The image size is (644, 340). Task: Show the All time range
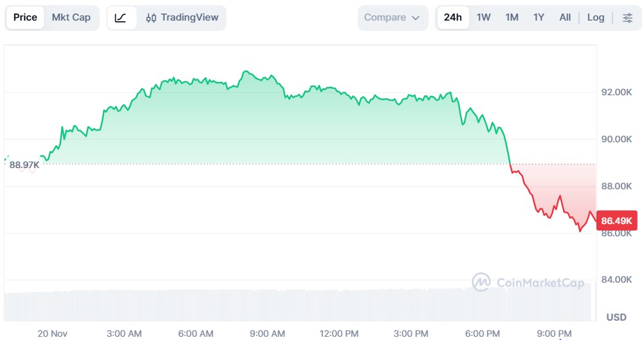tap(565, 17)
